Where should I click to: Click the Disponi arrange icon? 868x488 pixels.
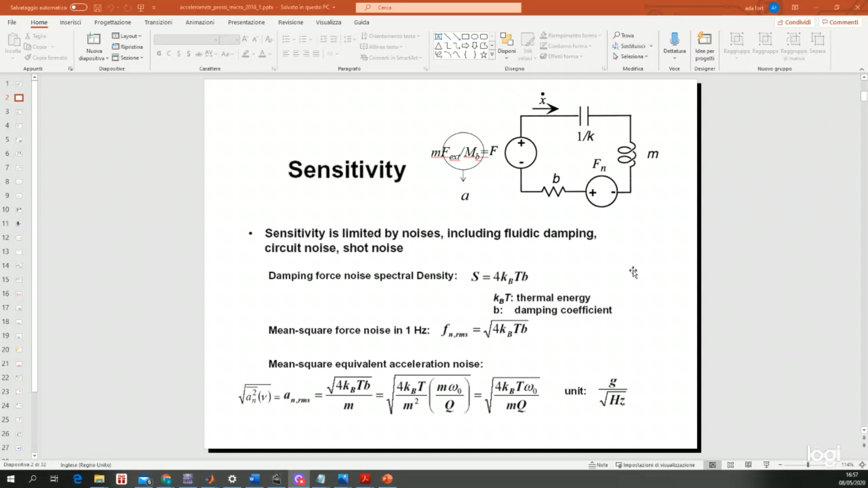(x=506, y=40)
